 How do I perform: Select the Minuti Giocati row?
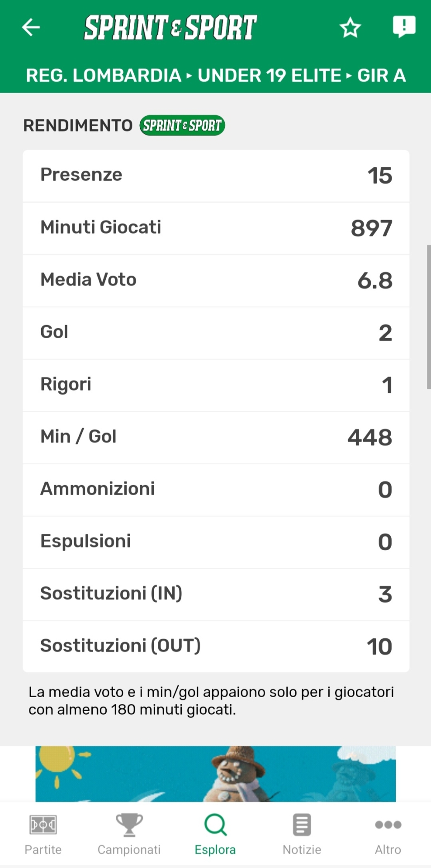tap(216, 228)
